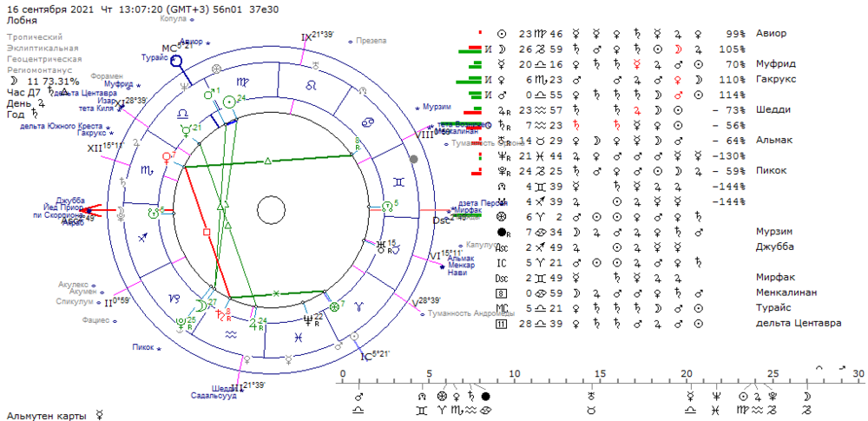Select the Leo sign glyph on the zodiac ring
This screenshot has width=868, height=421.
coord(311,85)
